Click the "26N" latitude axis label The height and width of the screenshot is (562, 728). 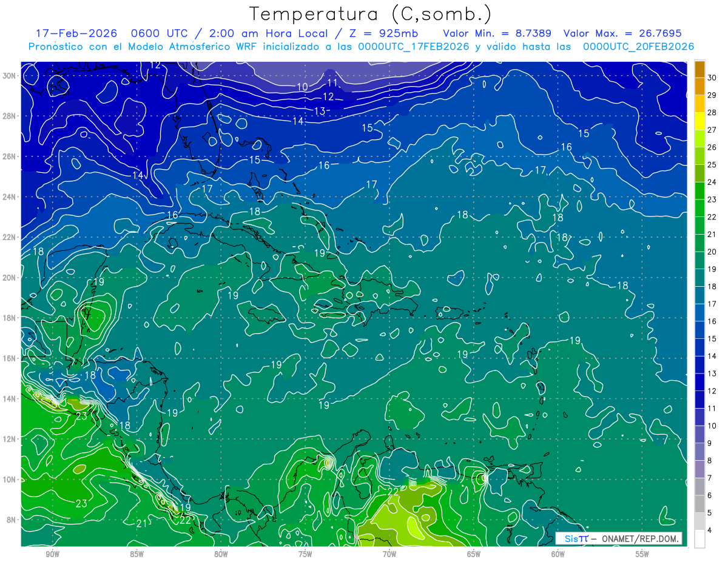pyautogui.click(x=10, y=156)
